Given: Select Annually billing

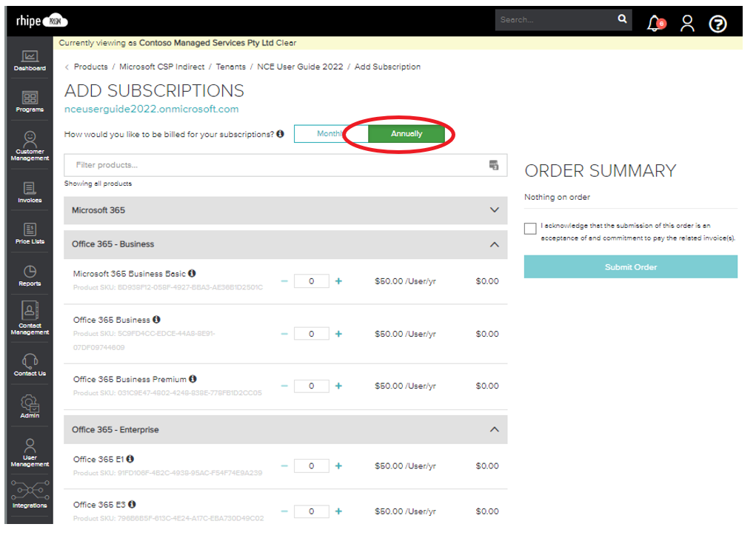Looking at the screenshot, I should click(407, 133).
